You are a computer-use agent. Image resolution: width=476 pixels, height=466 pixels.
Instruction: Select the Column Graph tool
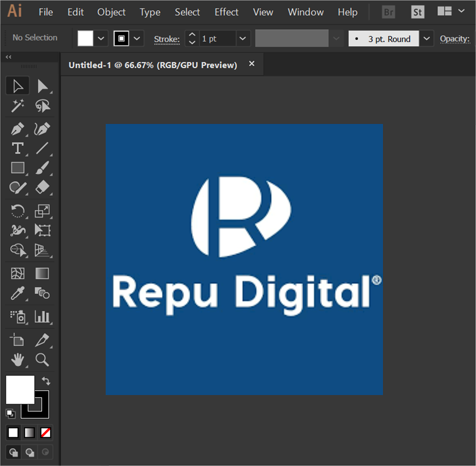click(42, 317)
